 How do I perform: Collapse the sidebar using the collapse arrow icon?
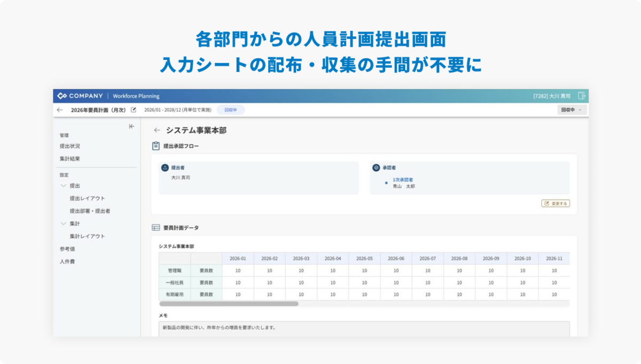point(131,126)
